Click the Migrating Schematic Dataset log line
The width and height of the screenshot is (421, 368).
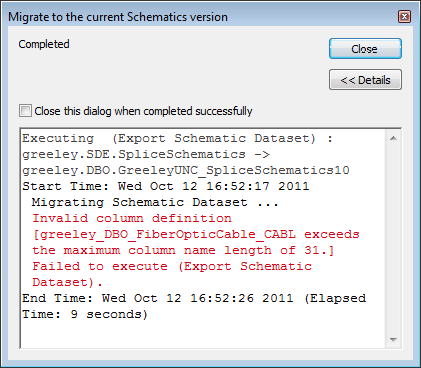[155, 202]
